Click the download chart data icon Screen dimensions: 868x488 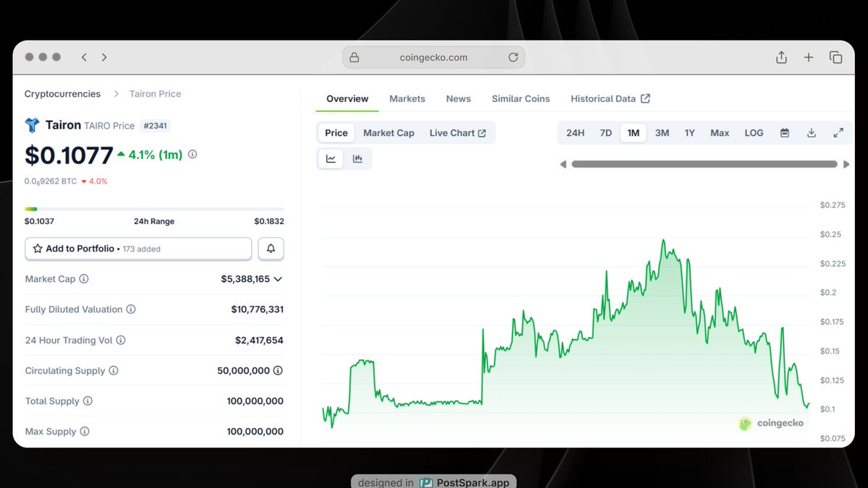[x=812, y=133]
